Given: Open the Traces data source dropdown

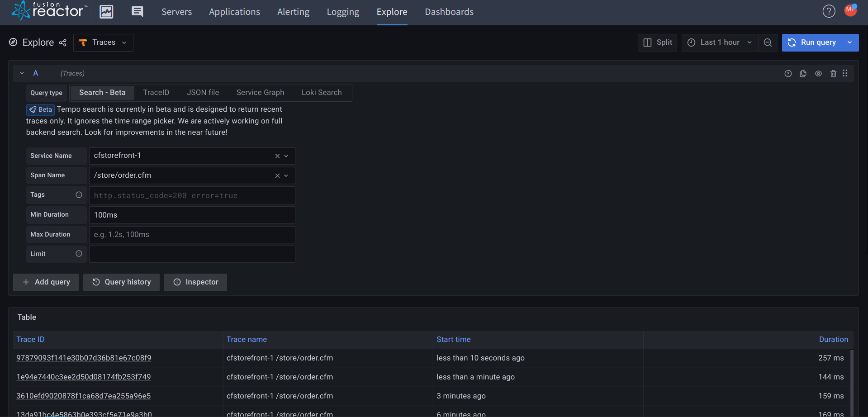Looking at the screenshot, I should point(103,42).
